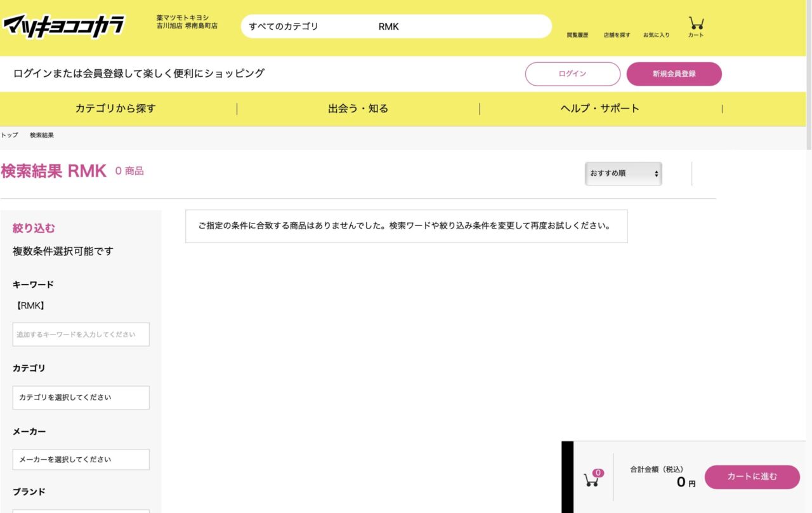Click the Matsukiyo Cocokara logo
Screen dimensions: 812x513
tap(63, 26)
